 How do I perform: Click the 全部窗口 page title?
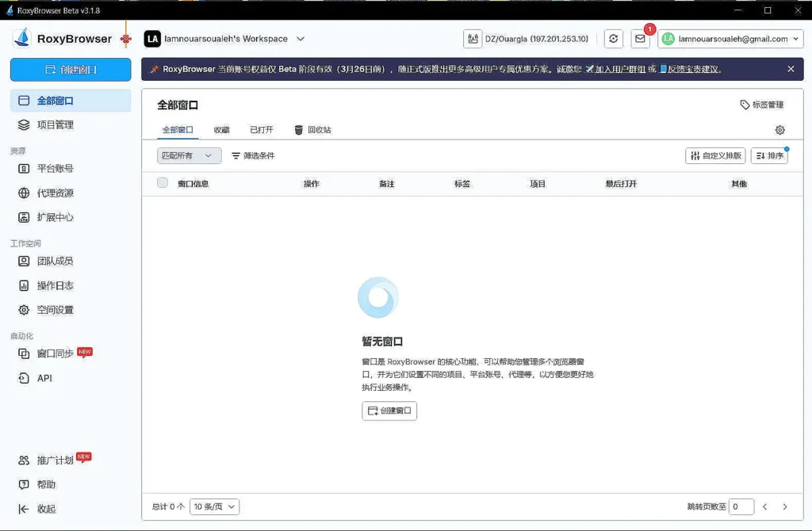[x=178, y=105]
